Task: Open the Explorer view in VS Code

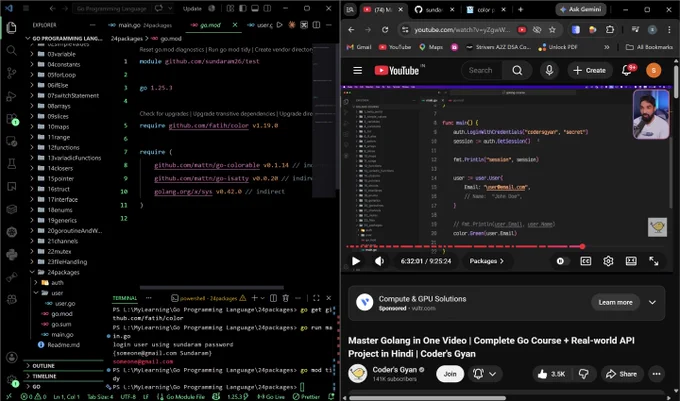Action: click(11, 27)
